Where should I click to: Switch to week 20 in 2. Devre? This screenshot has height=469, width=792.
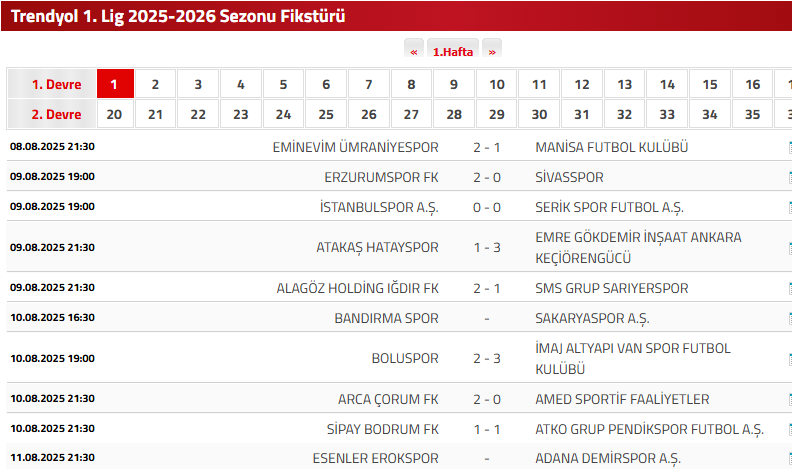tap(115, 114)
